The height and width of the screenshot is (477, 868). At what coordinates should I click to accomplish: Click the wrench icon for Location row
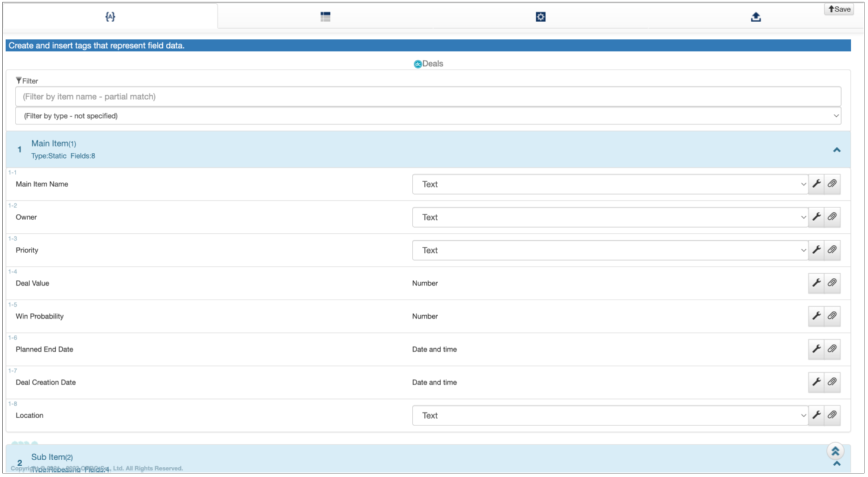click(816, 415)
